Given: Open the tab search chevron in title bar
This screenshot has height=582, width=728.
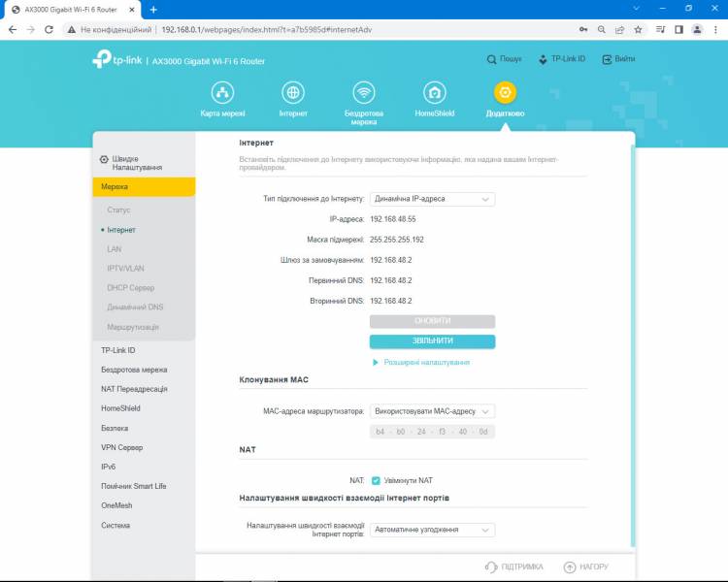Looking at the screenshot, I should pyautogui.click(x=636, y=9).
